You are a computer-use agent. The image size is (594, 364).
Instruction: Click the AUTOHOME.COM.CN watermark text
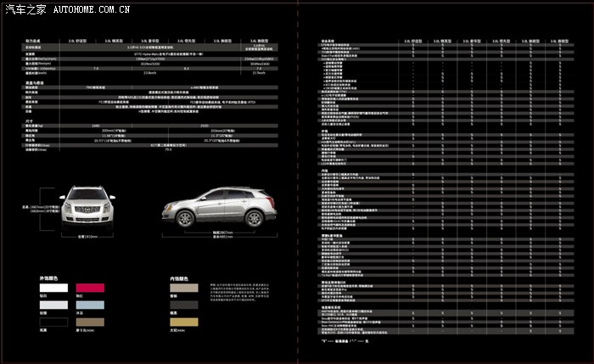91,8
